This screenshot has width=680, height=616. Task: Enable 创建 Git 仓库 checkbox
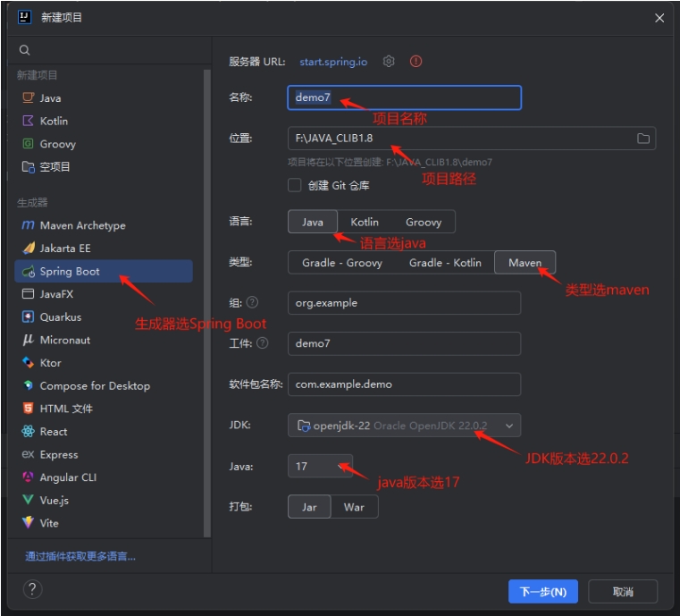point(295,185)
